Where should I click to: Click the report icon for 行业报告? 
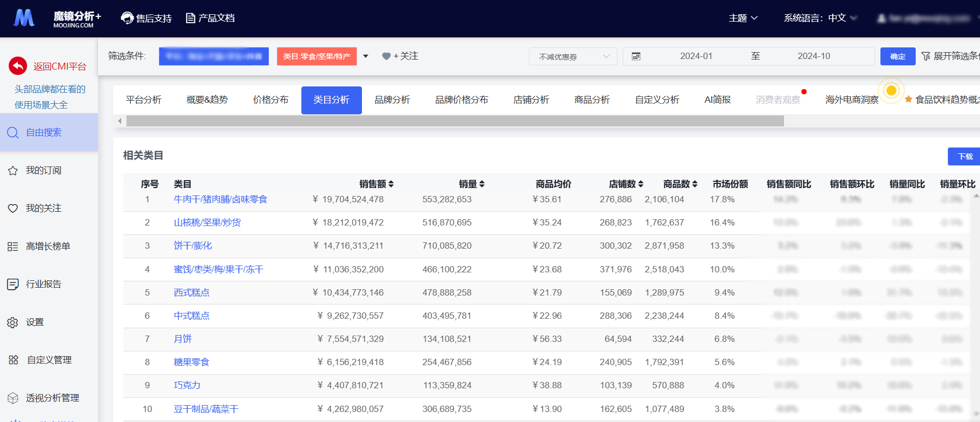point(13,284)
